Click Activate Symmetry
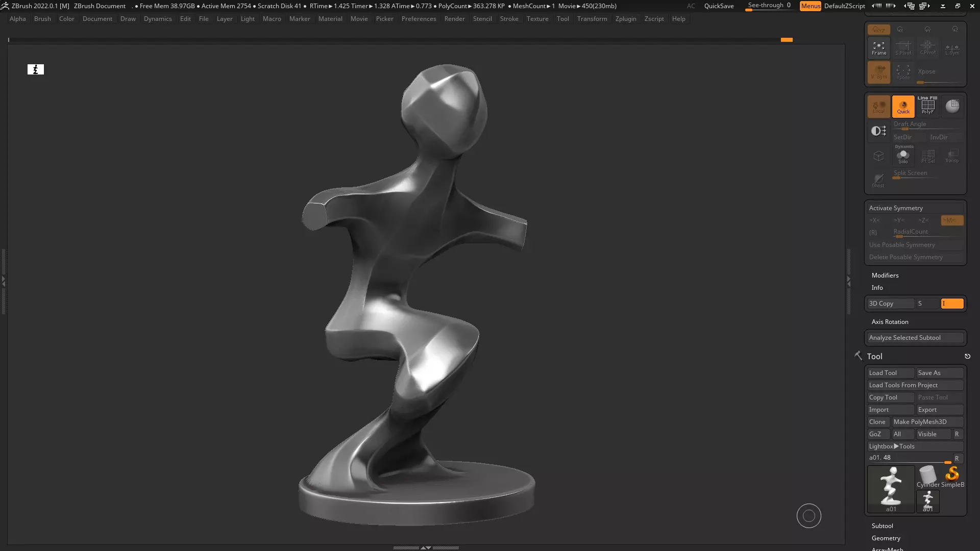The height and width of the screenshot is (551, 980). [916, 208]
